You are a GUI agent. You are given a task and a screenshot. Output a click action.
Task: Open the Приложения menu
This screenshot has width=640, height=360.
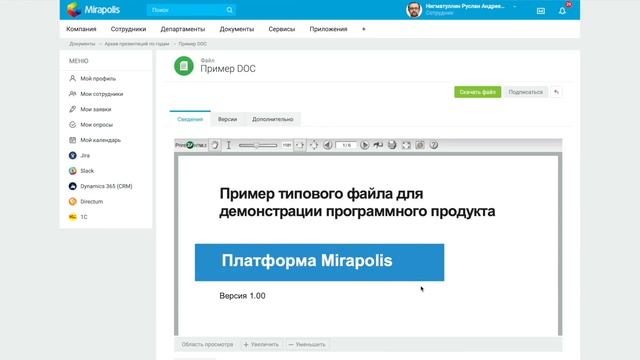pyautogui.click(x=328, y=29)
